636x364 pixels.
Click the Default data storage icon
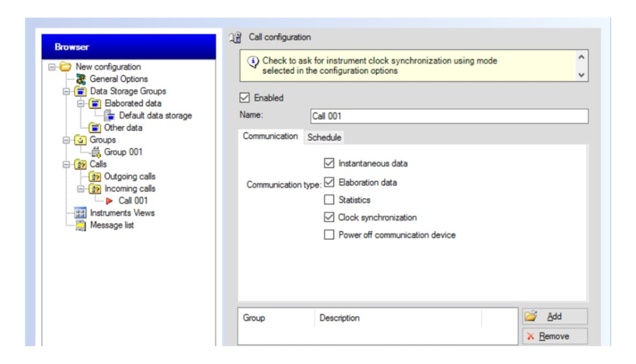pos(109,116)
